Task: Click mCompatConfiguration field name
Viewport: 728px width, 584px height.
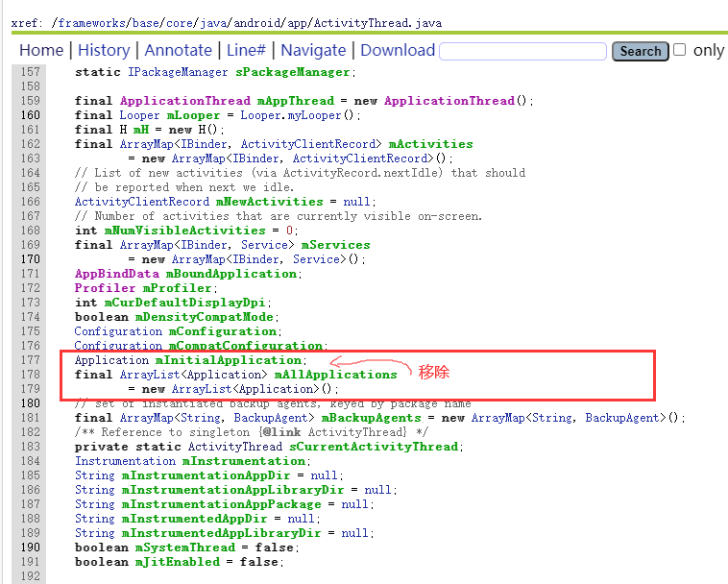Action: point(246,346)
